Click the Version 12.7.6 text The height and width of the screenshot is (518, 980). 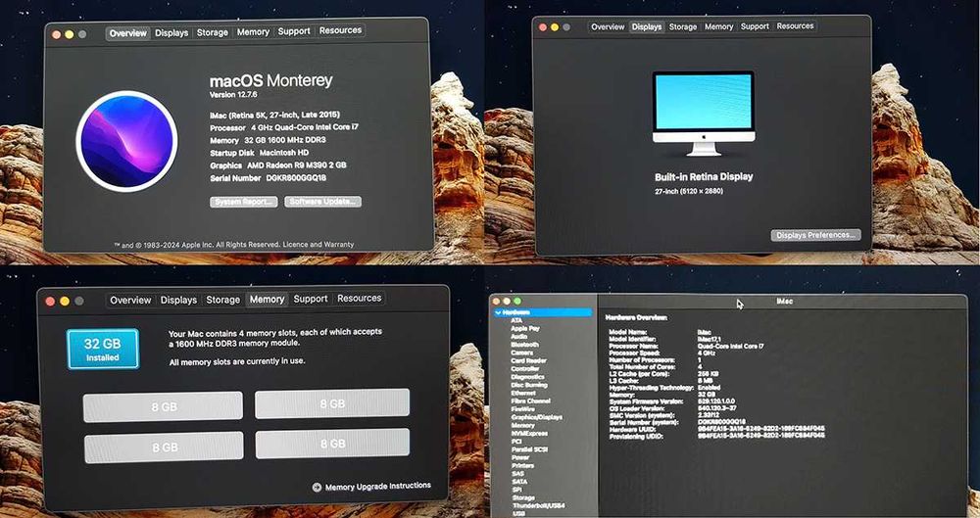(233, 94)
